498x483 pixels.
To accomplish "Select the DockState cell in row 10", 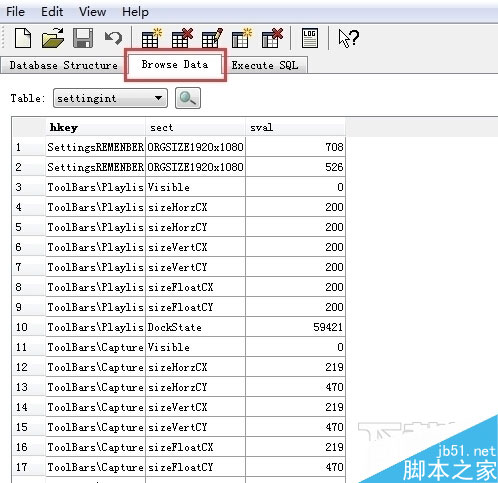I will click(195, 327).
